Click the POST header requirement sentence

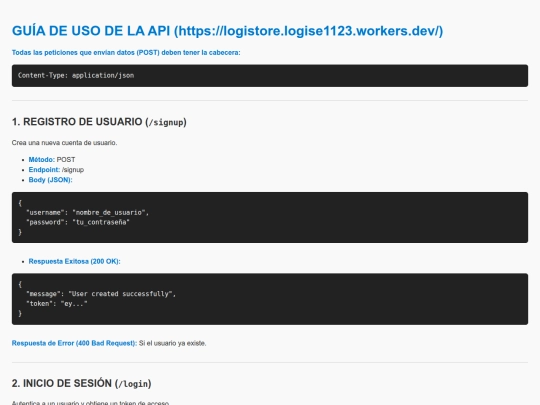[126, 53]
